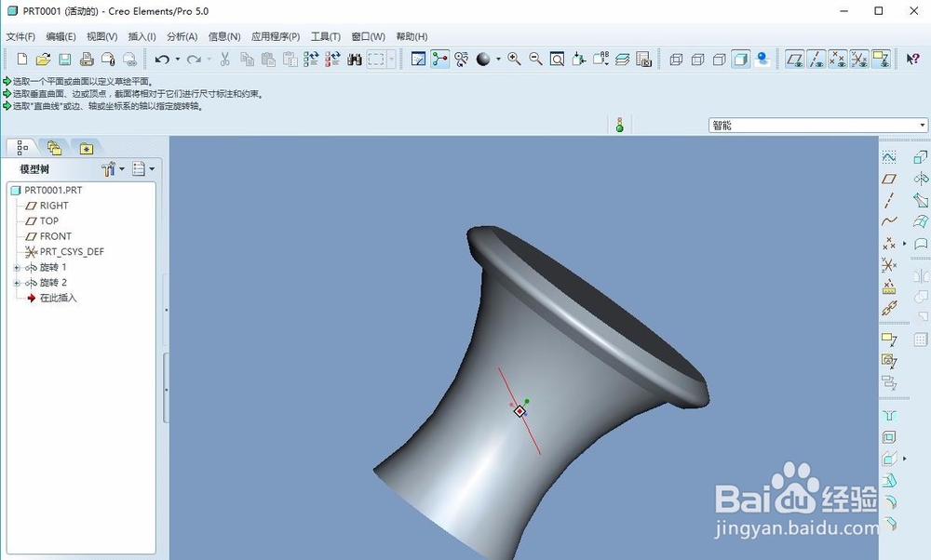This screenshot has height=560, width=931.
Task: Switch display to no hidden
Action: 719,60
